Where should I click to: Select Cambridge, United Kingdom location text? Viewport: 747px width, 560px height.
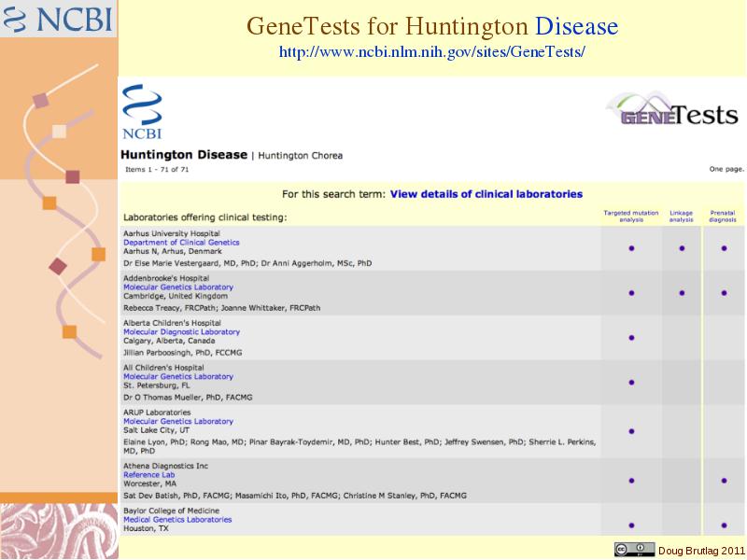(176, 296)
